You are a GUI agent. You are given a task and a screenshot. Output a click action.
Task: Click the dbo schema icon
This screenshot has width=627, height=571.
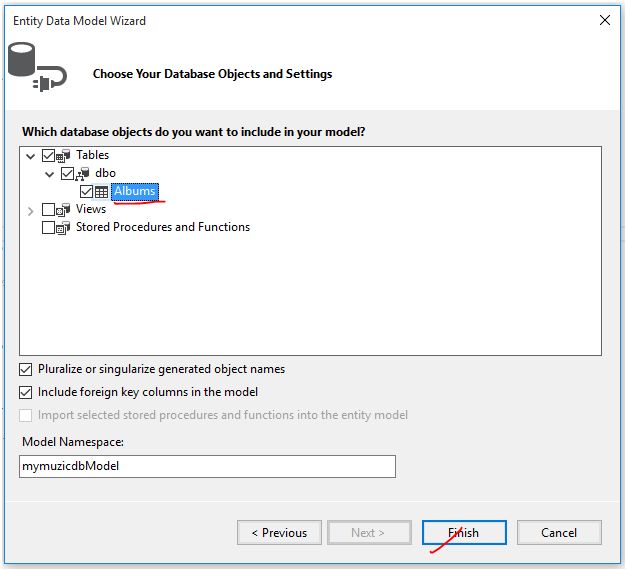click(x=83, y=174)
